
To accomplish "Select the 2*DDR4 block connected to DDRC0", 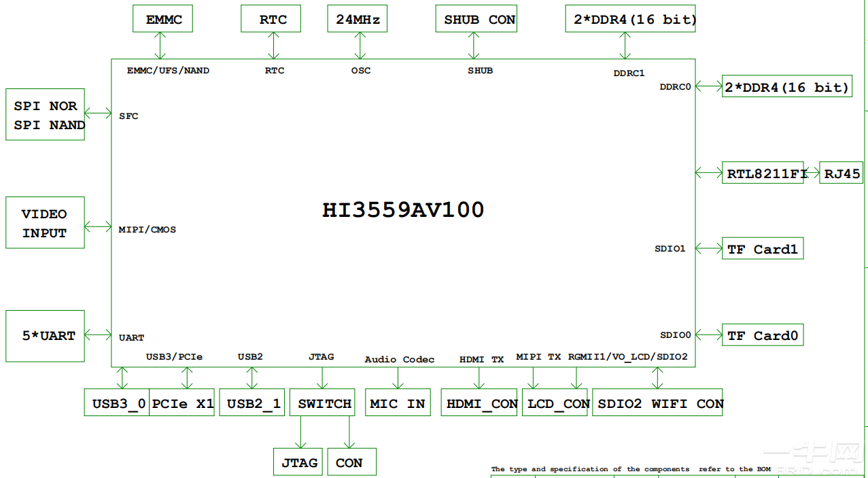I will tap(786, 86).
